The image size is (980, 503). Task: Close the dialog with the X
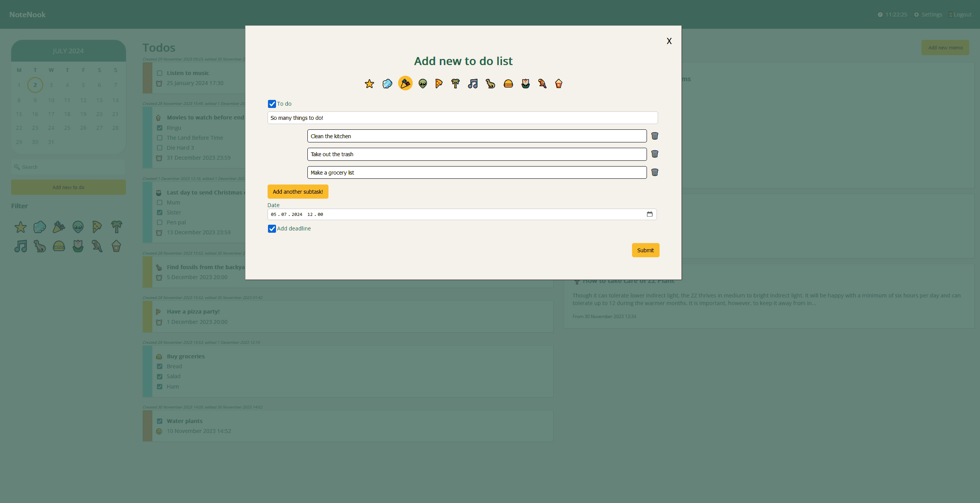pyautogui.click(x=669, y=41)
